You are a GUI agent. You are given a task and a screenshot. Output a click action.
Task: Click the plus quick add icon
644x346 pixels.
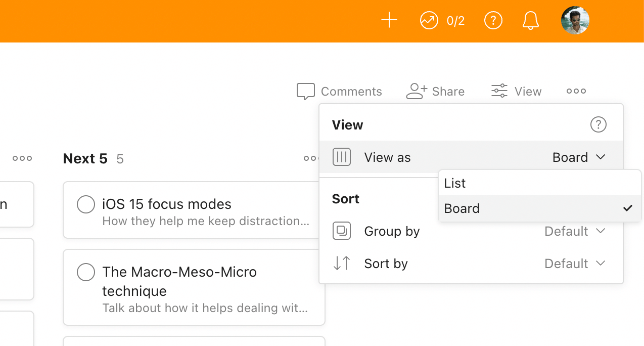[389, 21]
